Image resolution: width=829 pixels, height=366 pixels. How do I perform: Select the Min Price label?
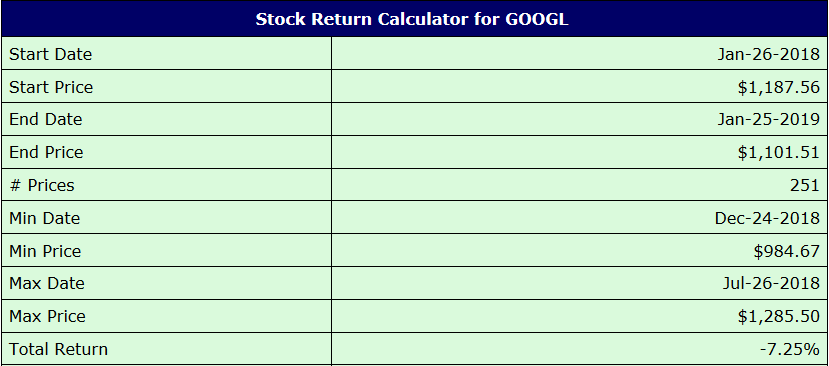point(45,251)
